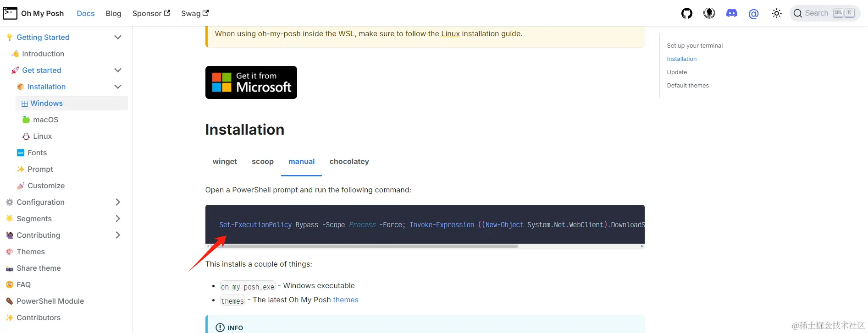The width and height of the screenshot is (868, 333).
Task: Switch to the scoop tab
Action: pyautogui.click(x=263, y=162)
